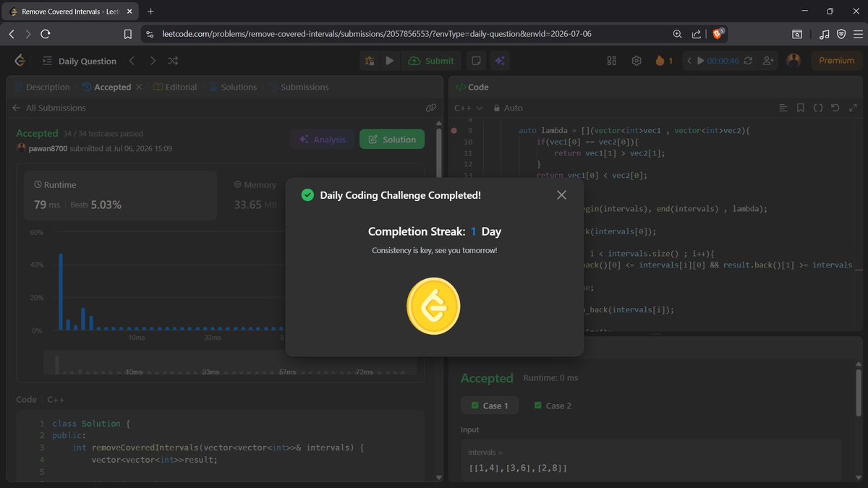Reload the page in browser
The height and width of the screenshot is (488, 868).
pos(45,34)
